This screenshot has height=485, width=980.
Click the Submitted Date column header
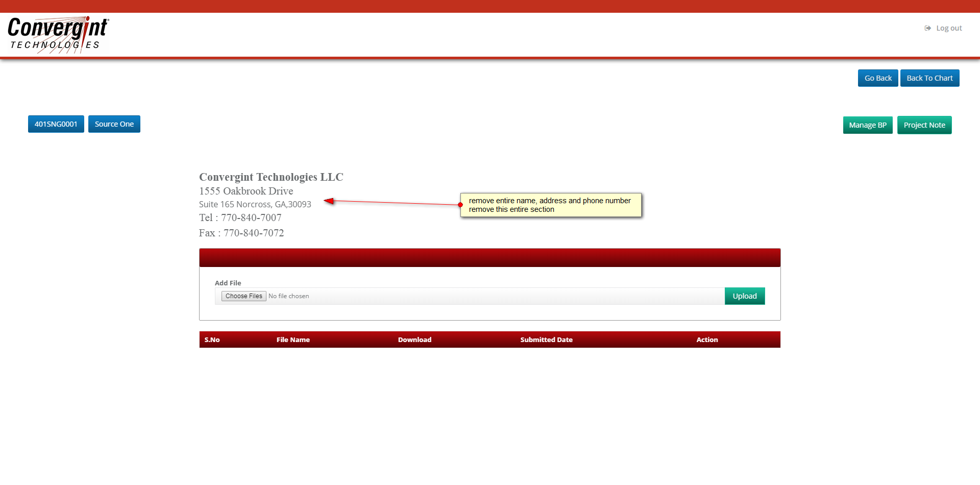pos(546,339)
